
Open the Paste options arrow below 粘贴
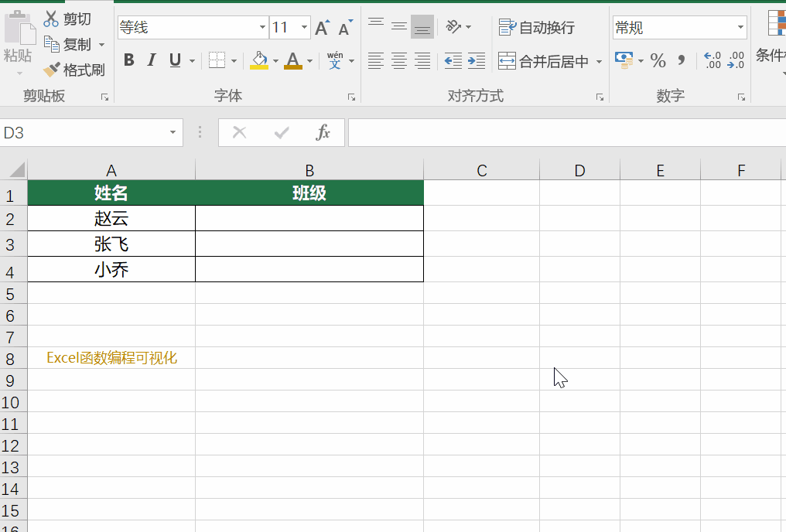(x=19, y=73)
